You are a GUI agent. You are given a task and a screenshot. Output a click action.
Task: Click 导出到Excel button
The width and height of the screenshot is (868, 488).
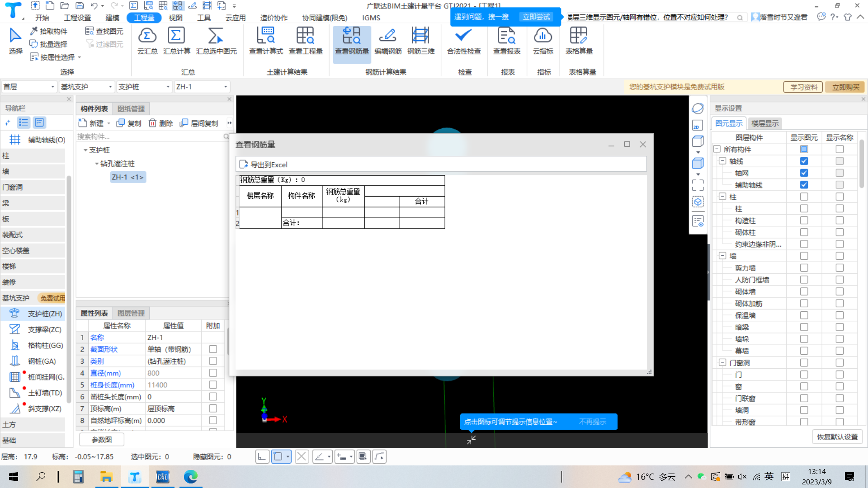pyautogui.click(x=264, y=164)
